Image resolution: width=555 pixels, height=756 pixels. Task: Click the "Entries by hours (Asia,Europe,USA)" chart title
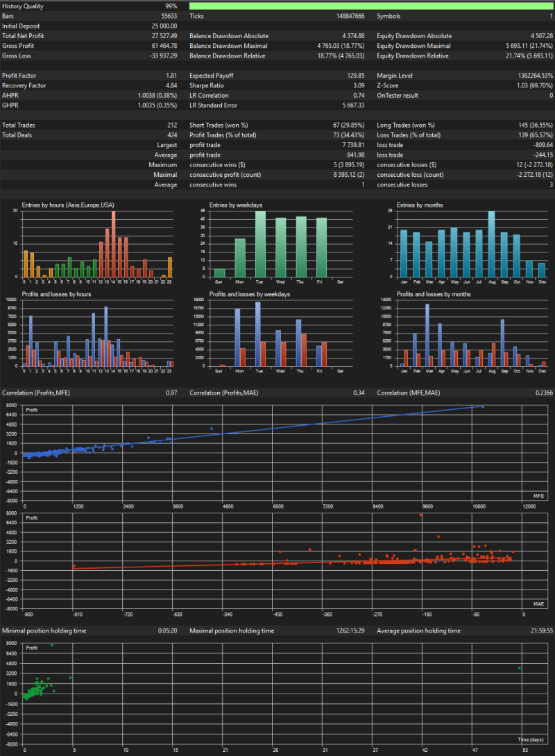pyautogui.click(x=68, y=205)
